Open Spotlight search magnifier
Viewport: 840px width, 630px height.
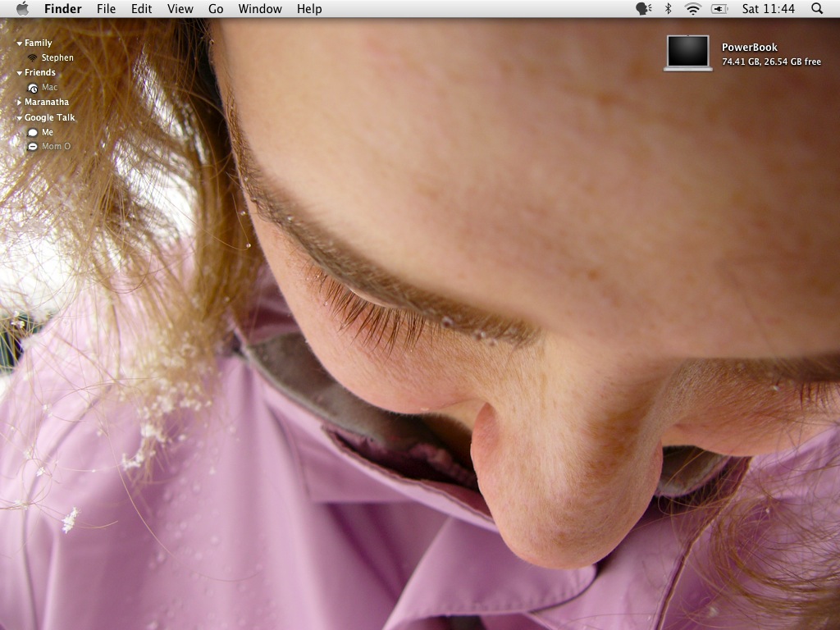(817, 8)
